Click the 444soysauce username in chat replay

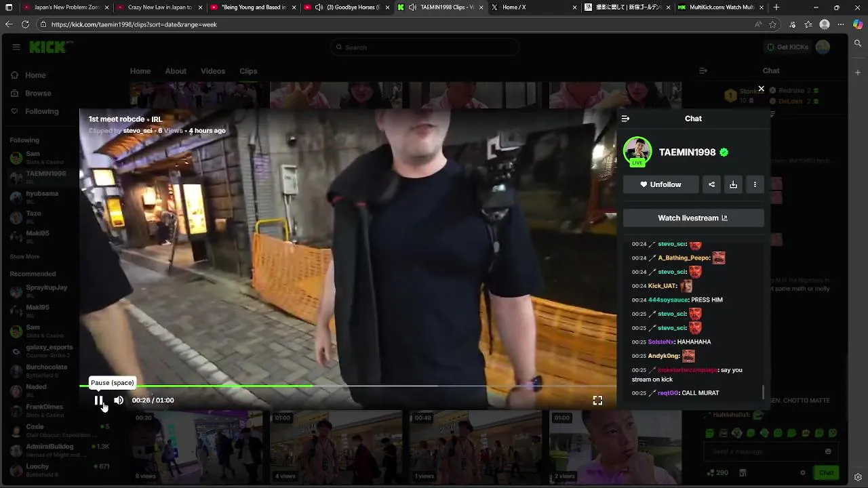click(668, 300)
